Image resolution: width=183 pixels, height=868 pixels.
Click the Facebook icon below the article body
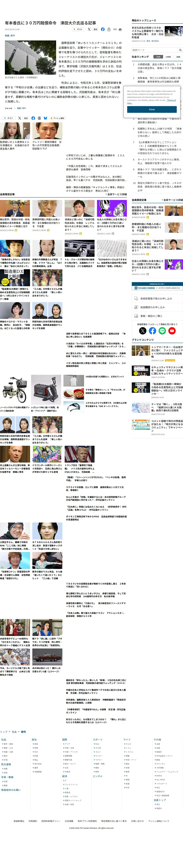pyautogui.click(x=33, y=118)
